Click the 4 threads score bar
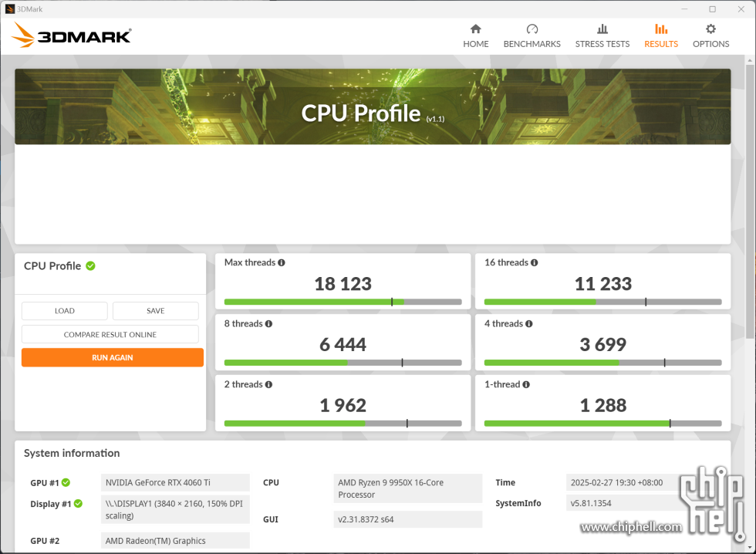 (602, 363)
